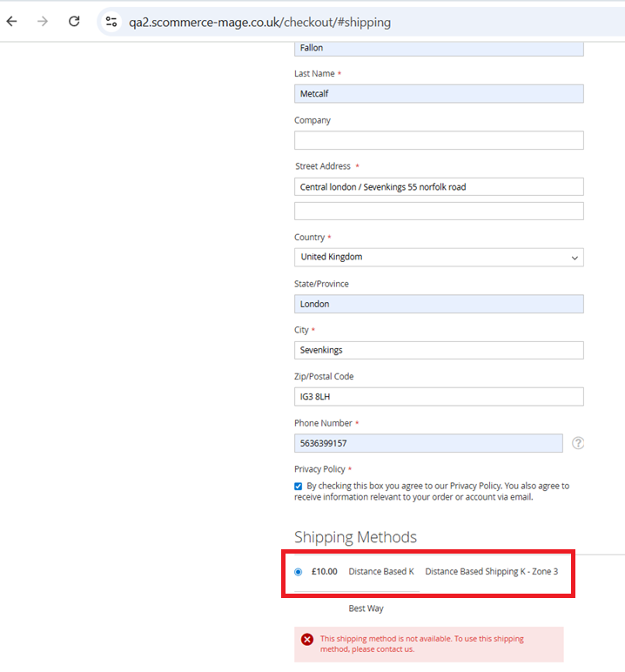Click the browser back arrow

pyautogui.click(x=12, y=22)
